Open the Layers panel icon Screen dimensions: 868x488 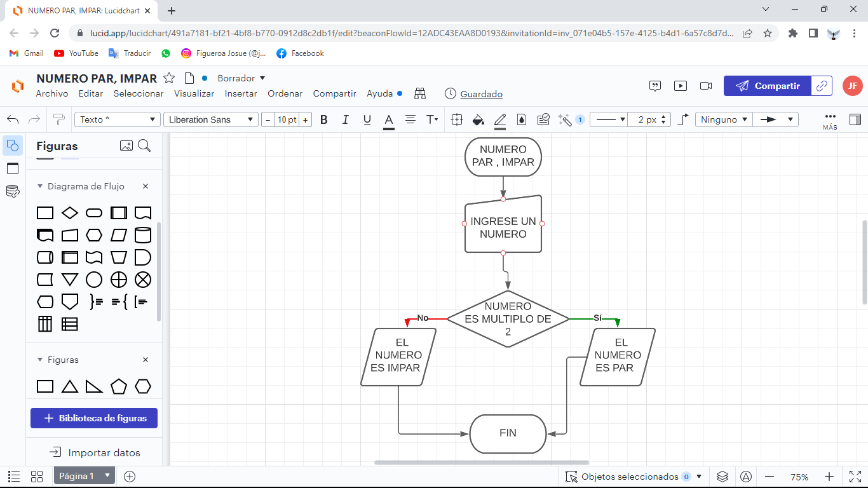point(722,476)
